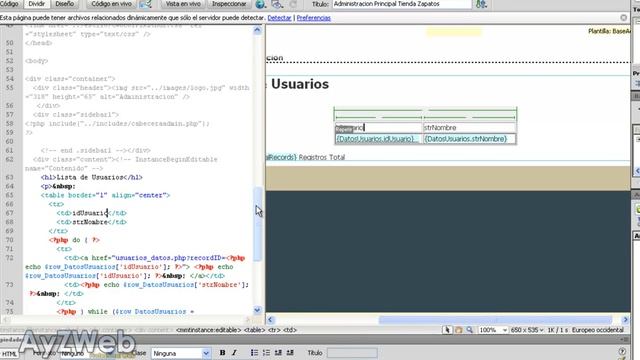This screenshot has height=360, width=640.
Task: Click strNombre td on code line 68
Action: tap(91, 222)
